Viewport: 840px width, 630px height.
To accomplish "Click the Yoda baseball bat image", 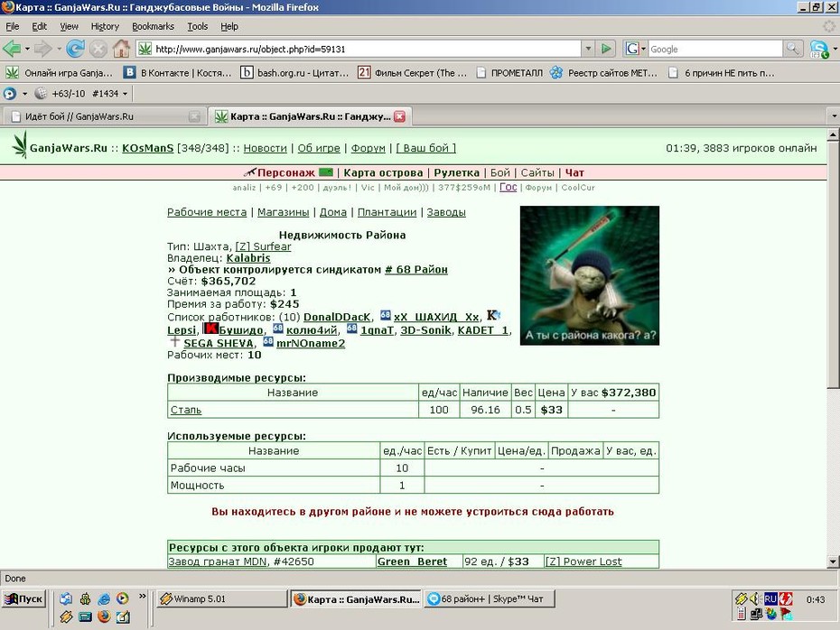I will click(x=589, y=275).
